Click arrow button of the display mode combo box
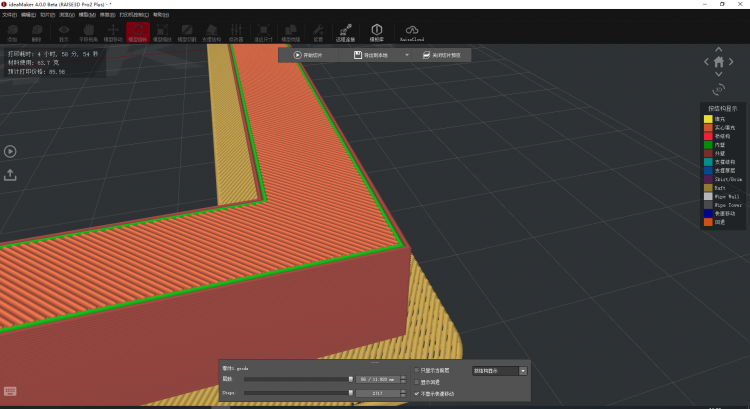The image size is (750, 409). tap(523, 371)
